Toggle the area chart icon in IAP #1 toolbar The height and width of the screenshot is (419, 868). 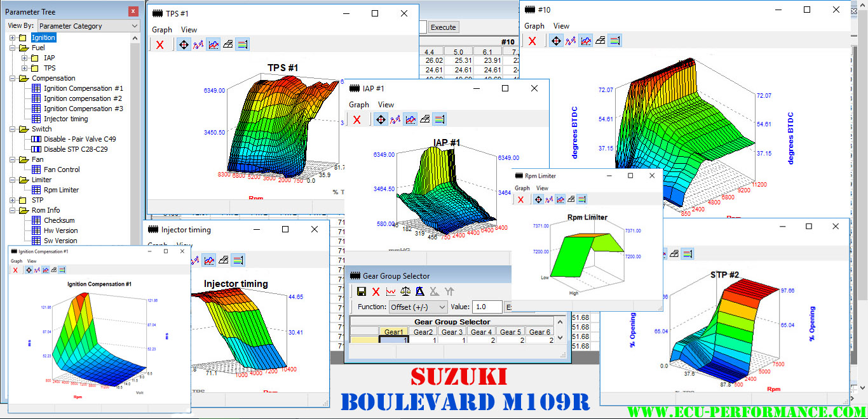coord(410,119)
